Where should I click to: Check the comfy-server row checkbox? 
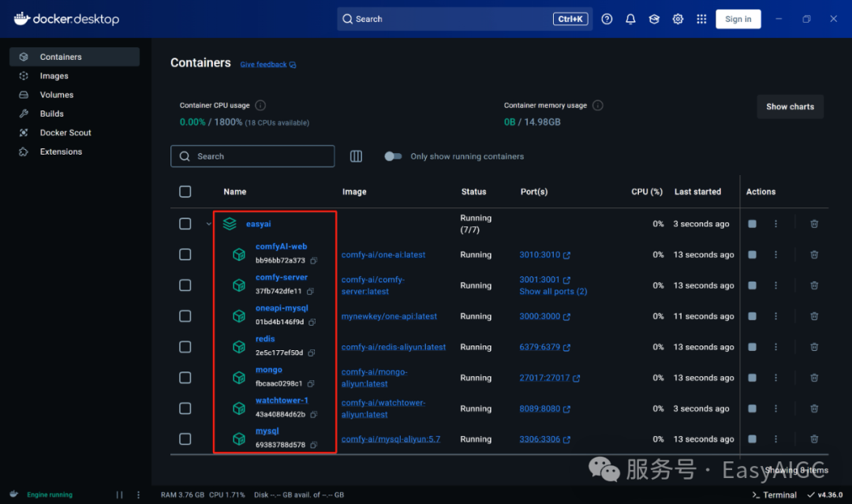coord(185,286)
